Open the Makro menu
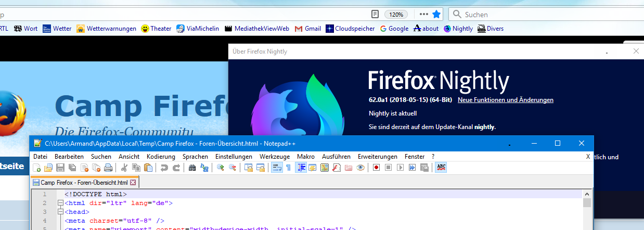Viewport: 644px width, 230px height. coord(306,156)
